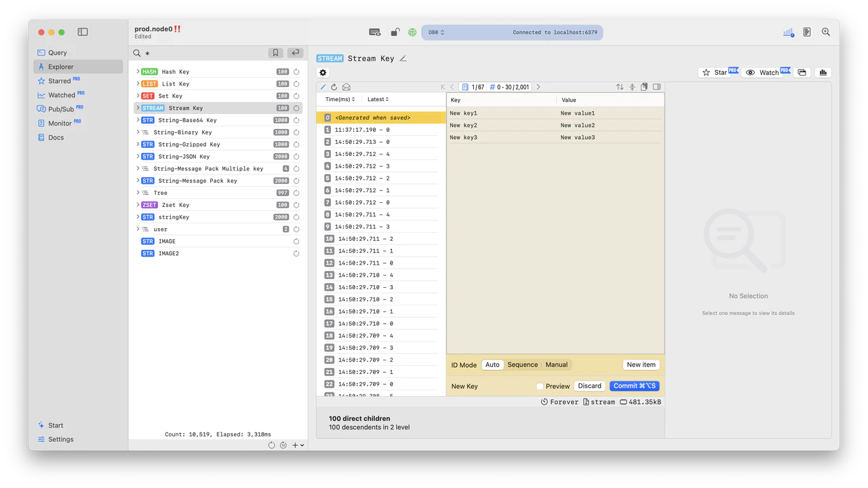Copy stream content using the copy icon
This screenshot has width=868, height=488.
[x=644, y=87]
